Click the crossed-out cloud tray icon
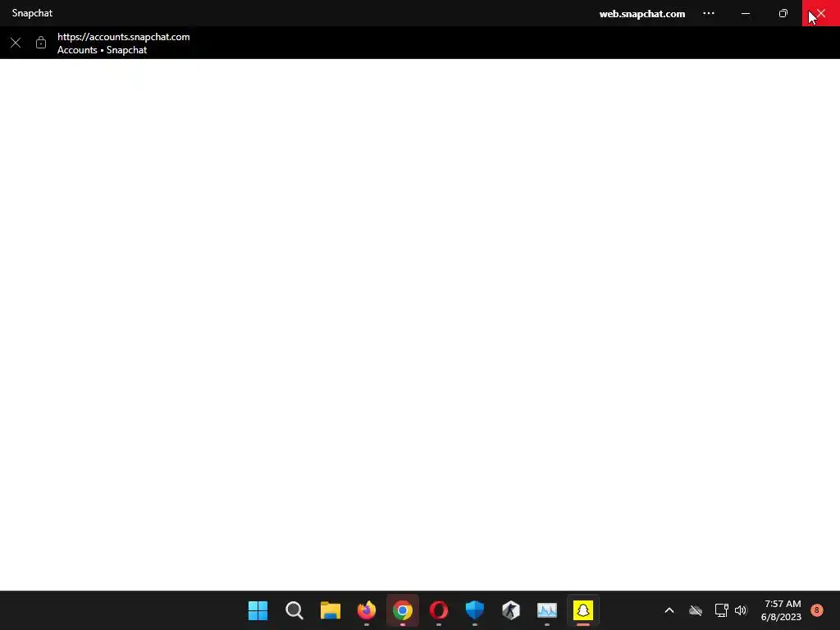840x630 pixels. [x=696, y=610]
